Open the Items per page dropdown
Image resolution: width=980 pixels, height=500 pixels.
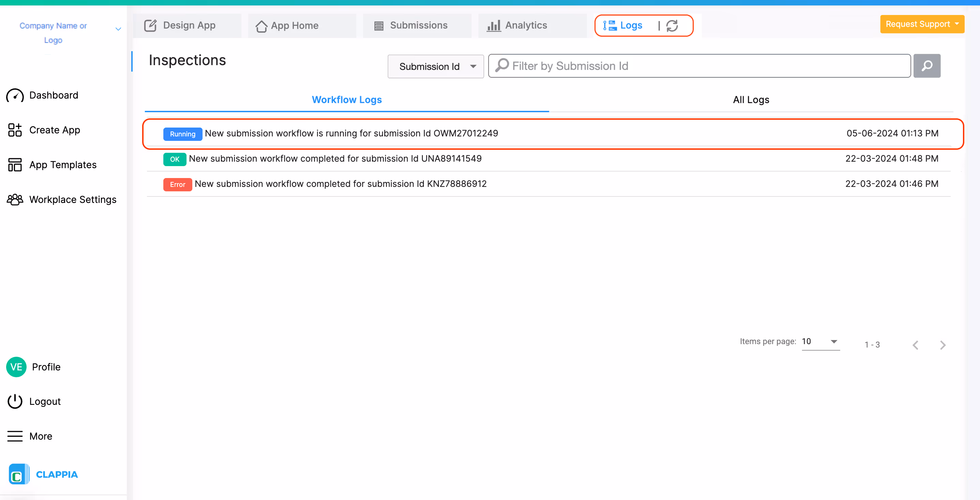[820, 341]
